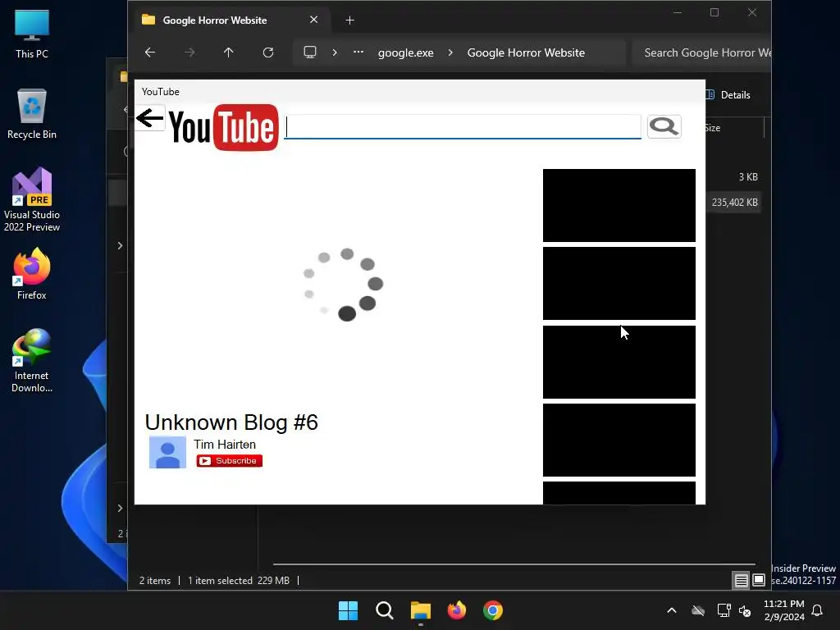Click the Search Google Horror Website box

point(702,52)
